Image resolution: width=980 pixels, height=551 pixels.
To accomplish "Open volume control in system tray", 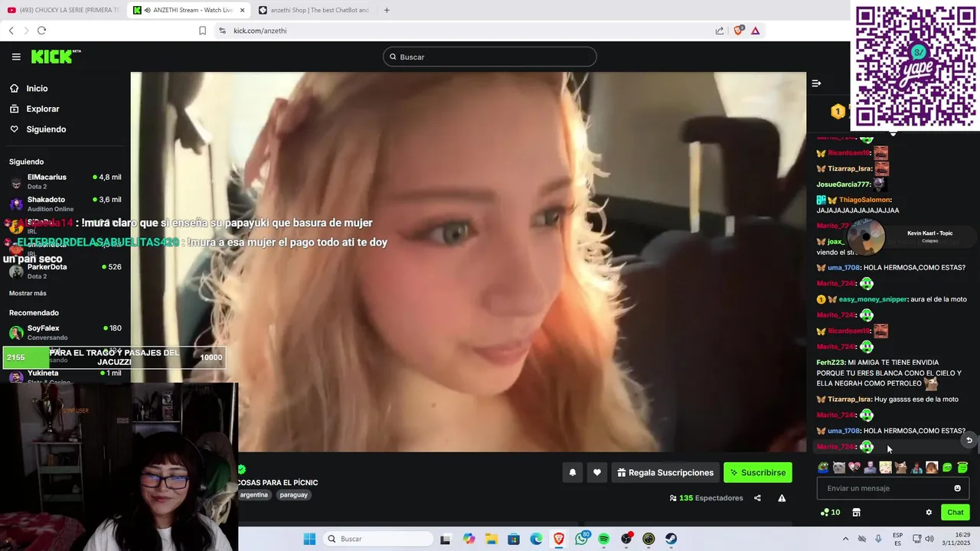I will click(929, 539).
